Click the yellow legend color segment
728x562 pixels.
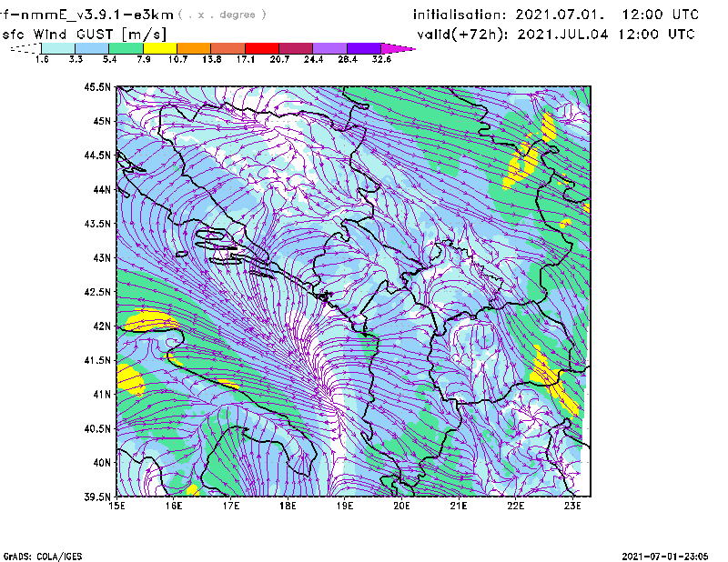pyautogui.click(x=159, y=48)
